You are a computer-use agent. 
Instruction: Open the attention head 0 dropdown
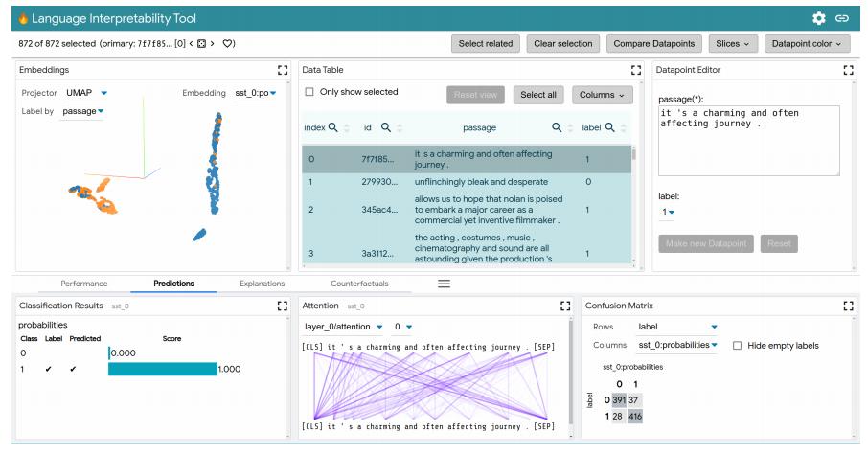pyautogui.click(x=403, y=327)
